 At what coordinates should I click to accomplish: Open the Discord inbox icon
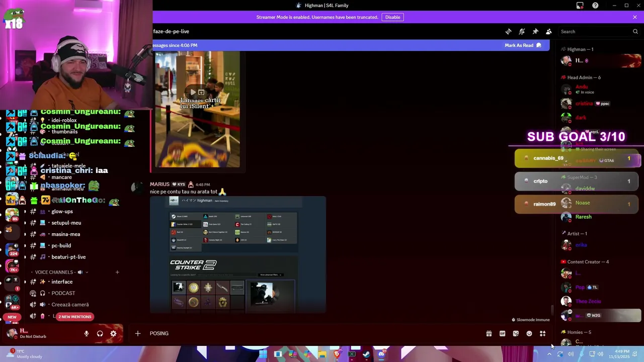[580, 6]
